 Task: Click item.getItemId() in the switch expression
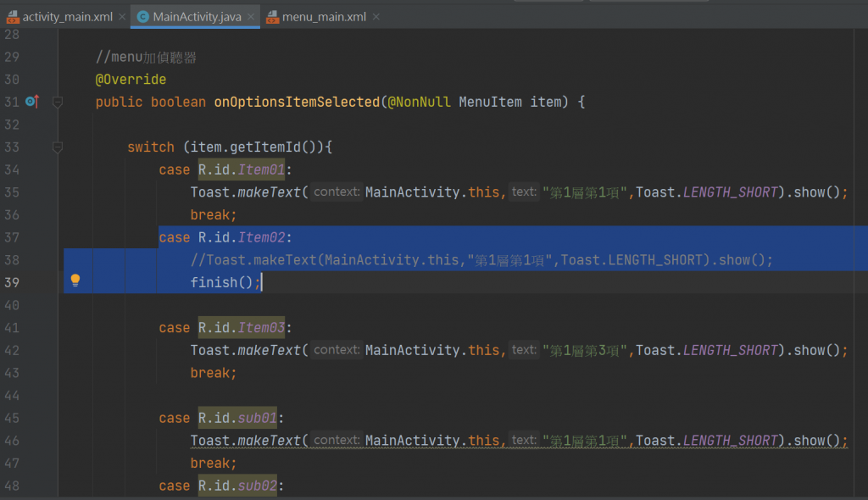253,147
